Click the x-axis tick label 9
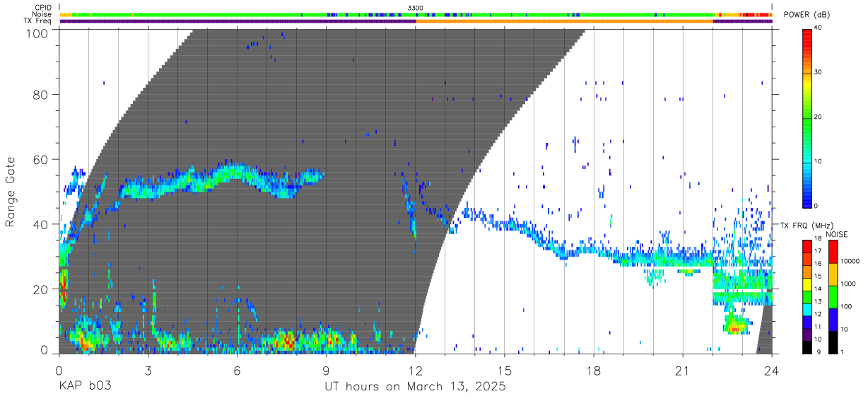 pos(326,371)
